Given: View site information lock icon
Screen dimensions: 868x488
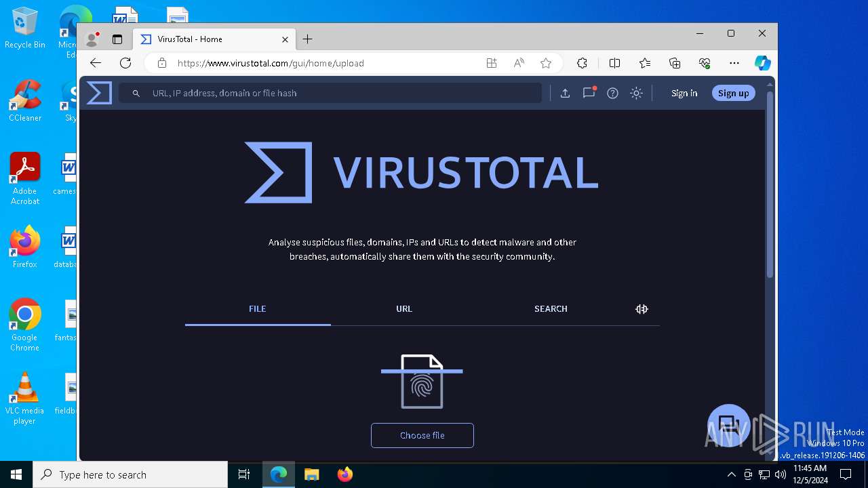Looking at the screenshot, I should pyautogui.click(x=161, y=63).
